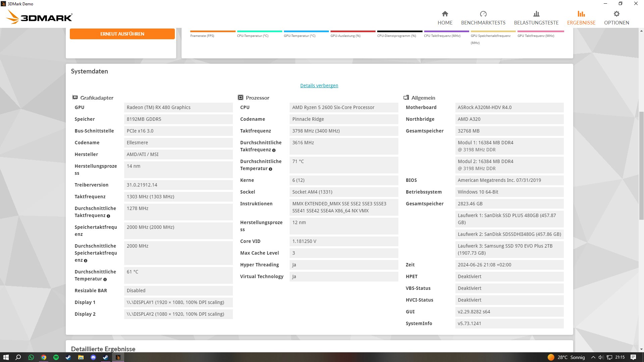Select Modul 1 16384 MB DDR4 entry

tap(509, 146)
